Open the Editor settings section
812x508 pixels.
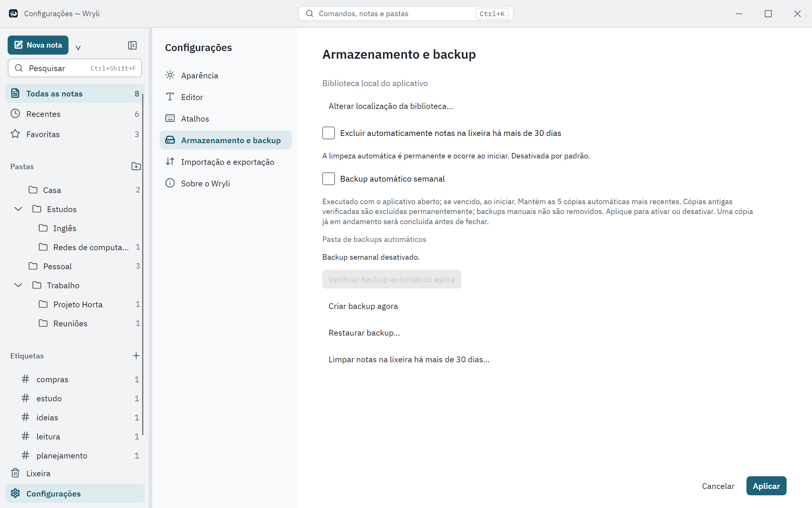tap(226, 97)
